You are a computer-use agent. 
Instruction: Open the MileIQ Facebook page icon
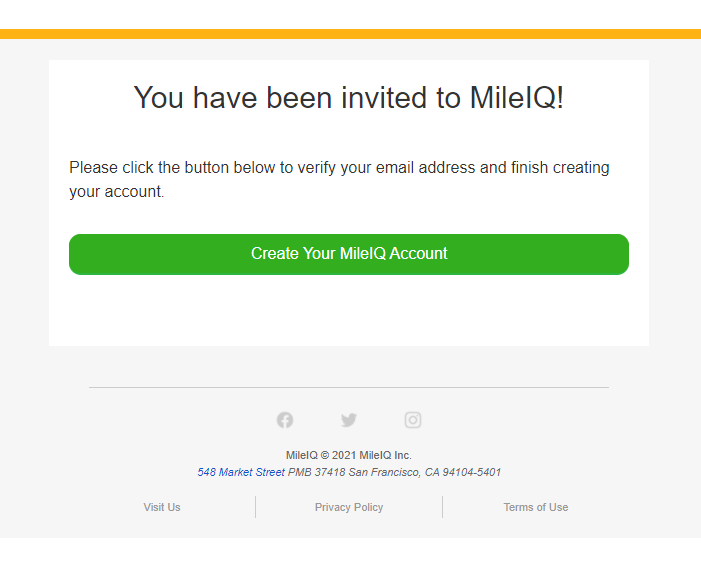[x=285, y=420]
